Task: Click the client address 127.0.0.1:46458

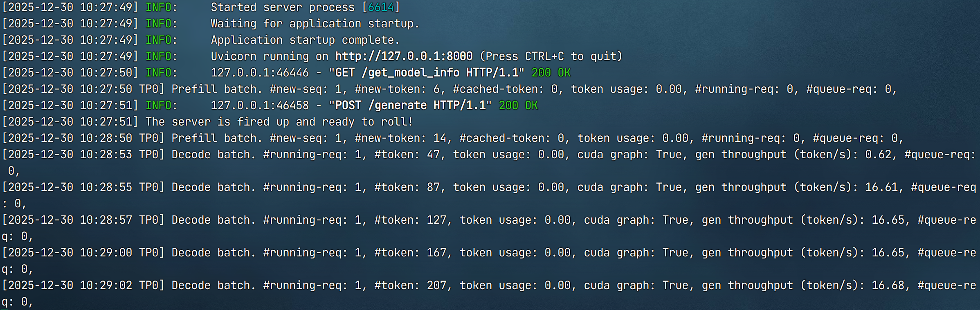Action: [260, 106]
